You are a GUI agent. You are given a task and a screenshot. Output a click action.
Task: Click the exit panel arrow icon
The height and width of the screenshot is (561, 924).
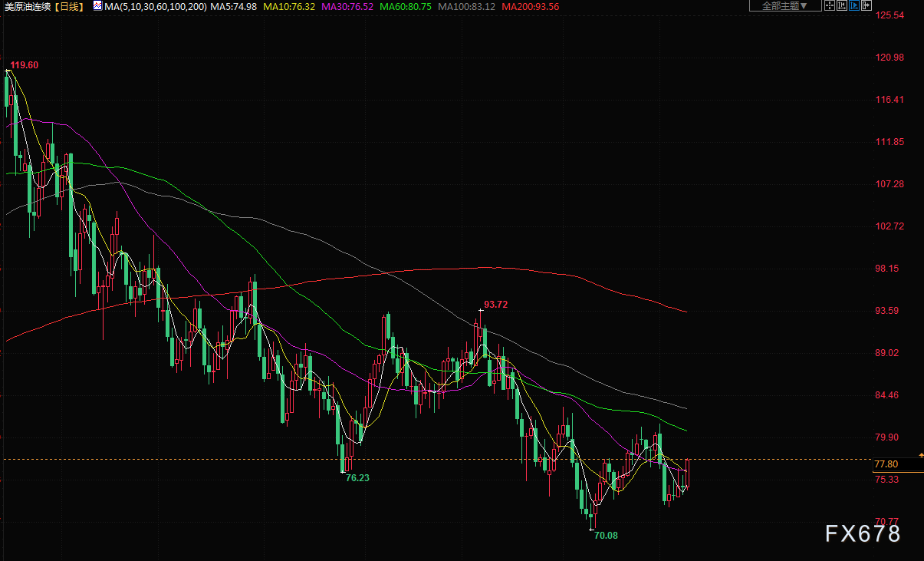click(x=866, y=5)
